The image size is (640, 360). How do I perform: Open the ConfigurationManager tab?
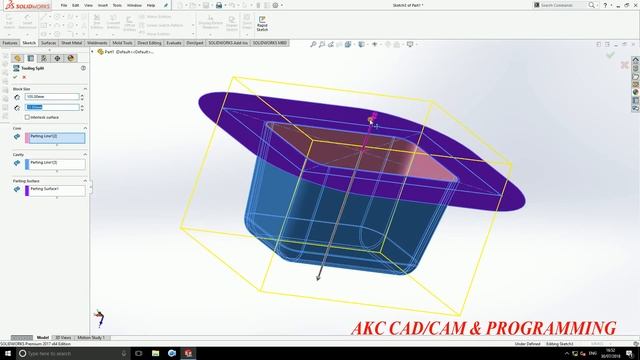[44, 58]
